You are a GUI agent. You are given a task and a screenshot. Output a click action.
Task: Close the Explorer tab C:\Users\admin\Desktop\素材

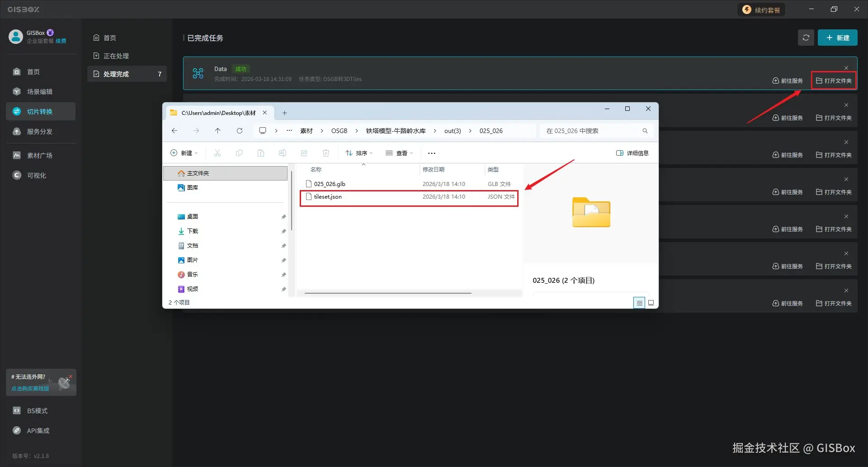pos(265,113)
